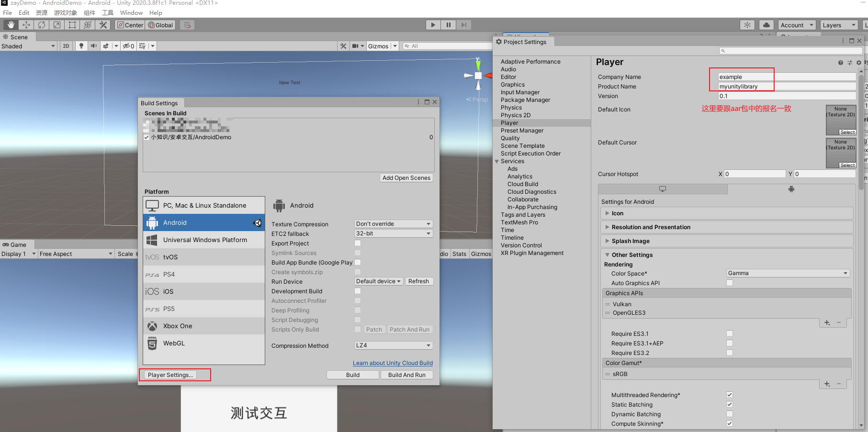The image size is (868, 432).
Task: Open Shaded draw mode dropdown
Action: (29, 46)
